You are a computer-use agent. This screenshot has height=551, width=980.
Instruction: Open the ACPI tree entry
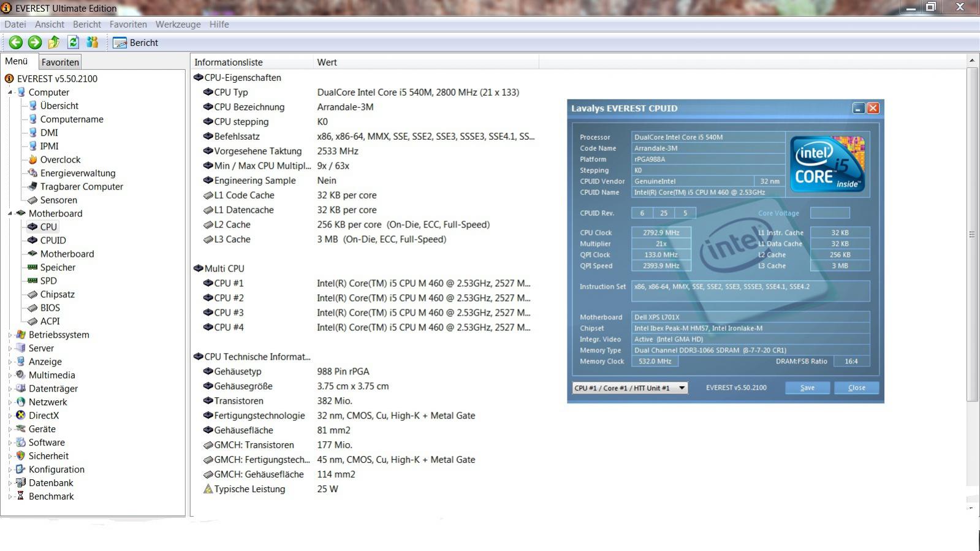pyautogui.click(x=50, y=321)
